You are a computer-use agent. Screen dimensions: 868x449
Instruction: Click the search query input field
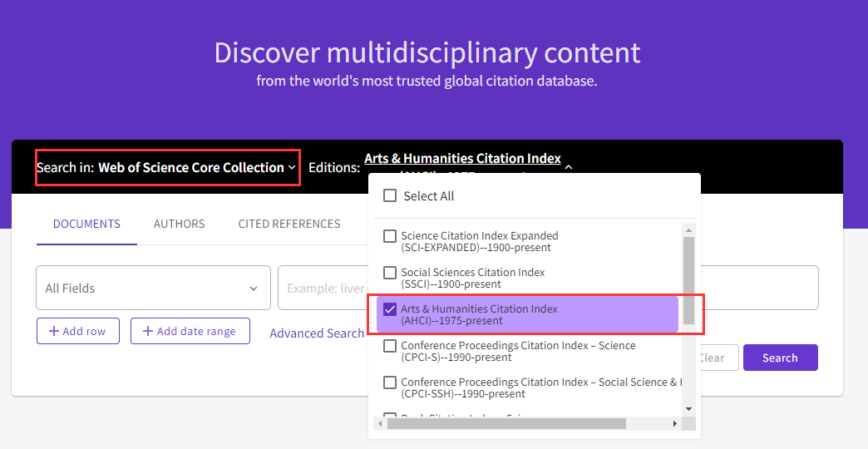pyautogui.click(x=324, y=289)
